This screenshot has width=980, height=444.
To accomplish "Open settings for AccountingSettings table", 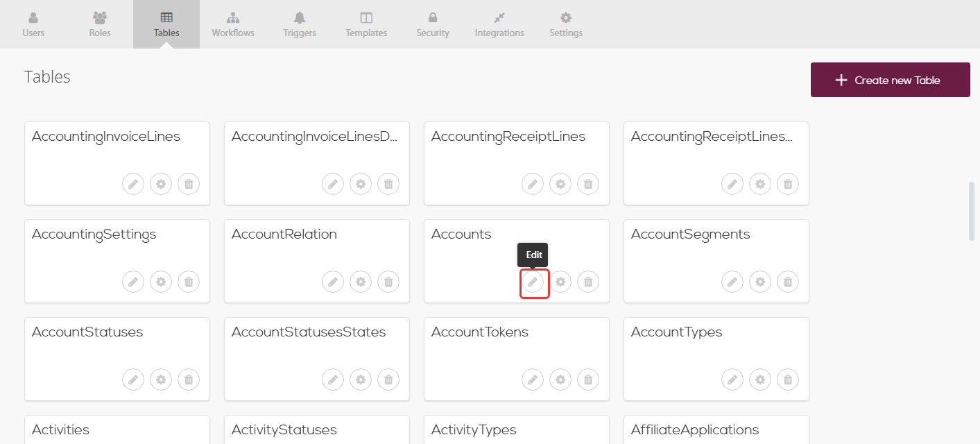I will [161, 282].
